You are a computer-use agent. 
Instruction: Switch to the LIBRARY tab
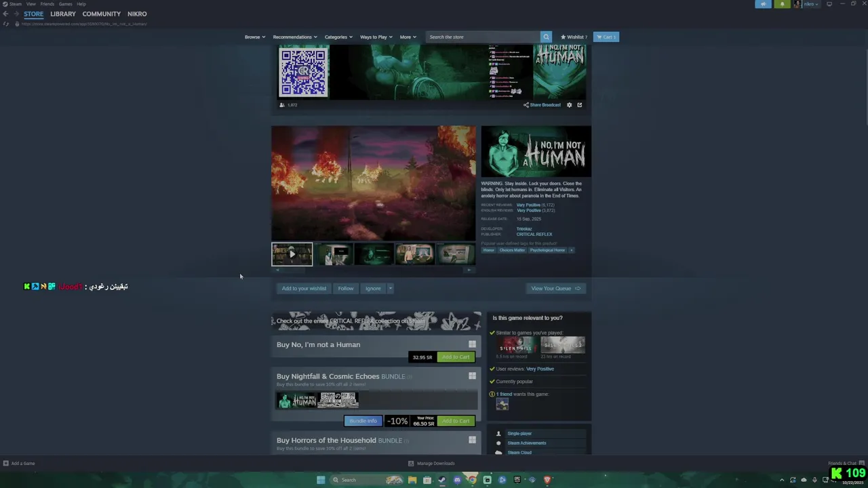(x=63, y=14)
